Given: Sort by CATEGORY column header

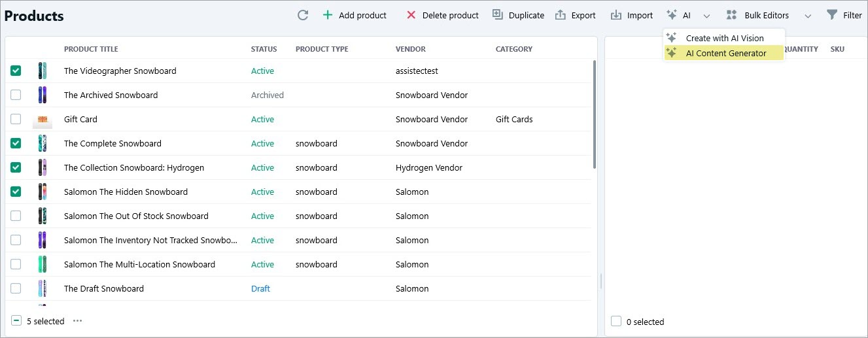Looking at the screenshot, I should 514,49.
